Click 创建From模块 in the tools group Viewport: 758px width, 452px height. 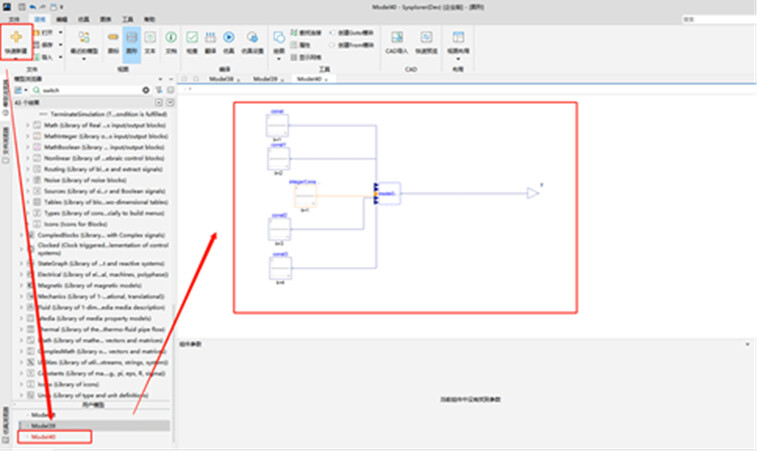352,45
